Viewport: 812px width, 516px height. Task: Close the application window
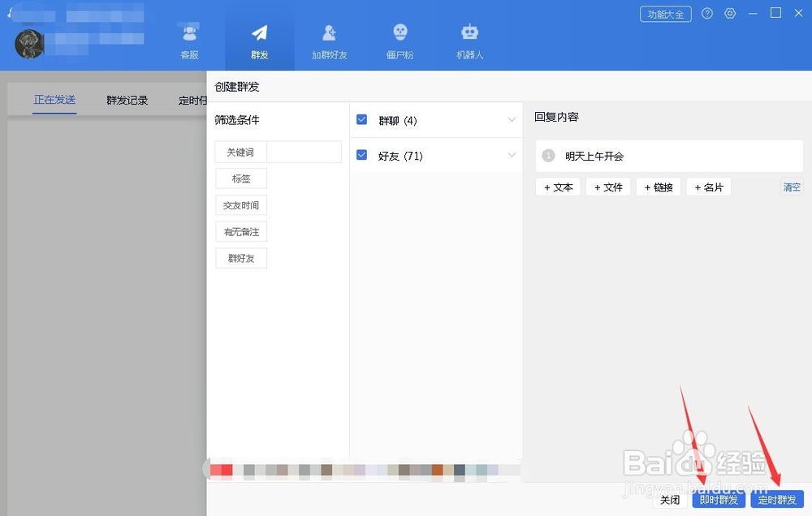pos(798,13)
